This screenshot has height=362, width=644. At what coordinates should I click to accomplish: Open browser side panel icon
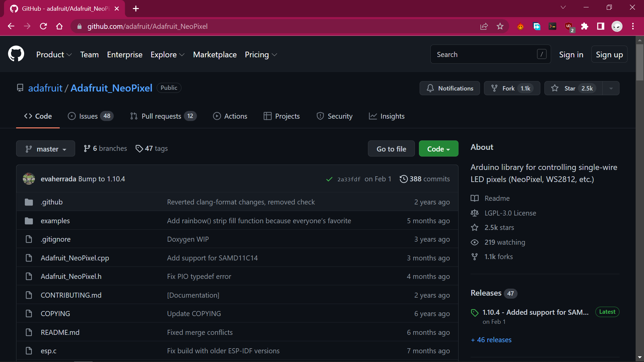601,26
